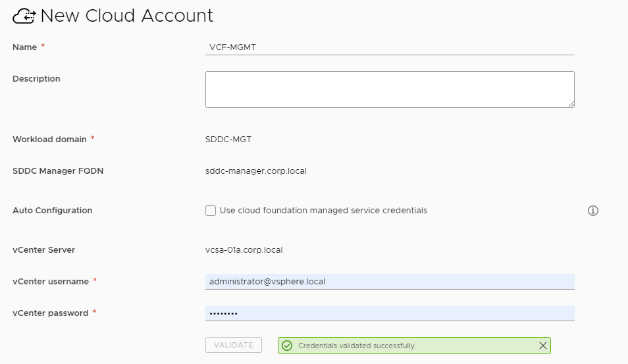Select the SDDC-MGT workload domain value
This screenshot has height=364, width=628.
(x=228, y=140)
